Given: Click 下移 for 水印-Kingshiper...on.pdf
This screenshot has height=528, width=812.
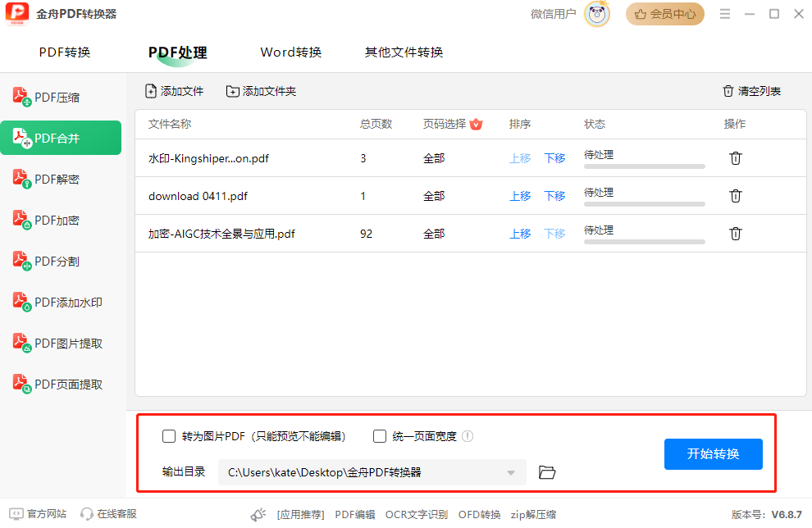Looking at the screenshot, I should (554, 158).
